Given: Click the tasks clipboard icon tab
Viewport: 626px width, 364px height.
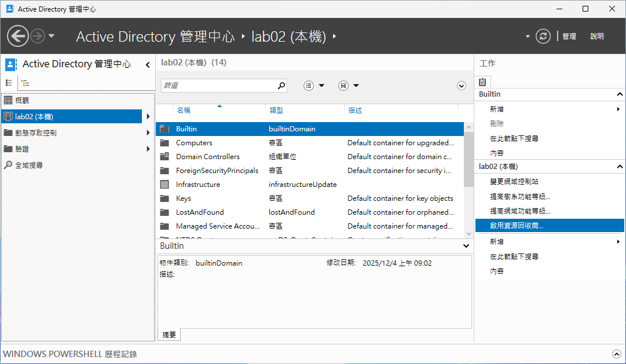Looking at the screenshot, I should coord(483,82).
